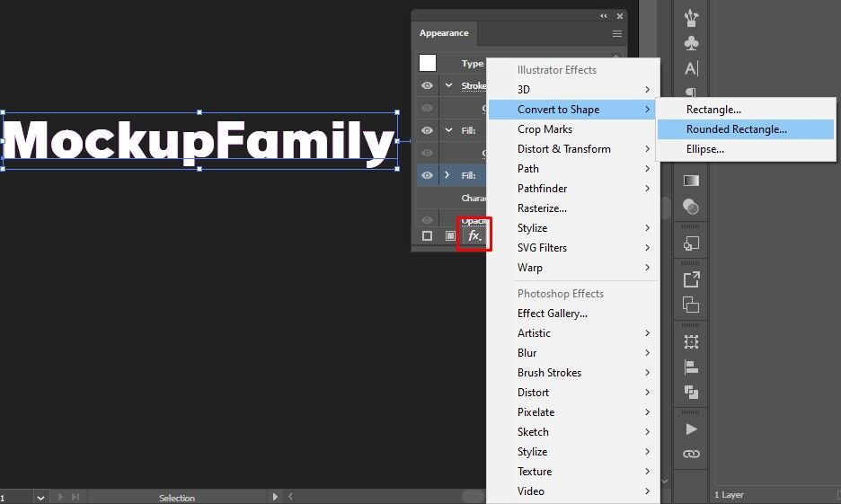
Task: Open the Transparency panel icon
Action: 691,208
